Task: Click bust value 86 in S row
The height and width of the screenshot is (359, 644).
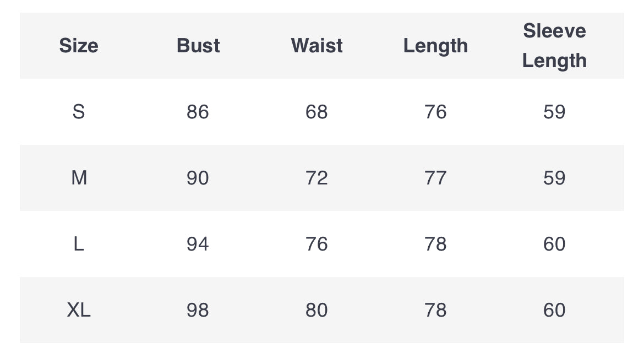Action: coord(198,112)
